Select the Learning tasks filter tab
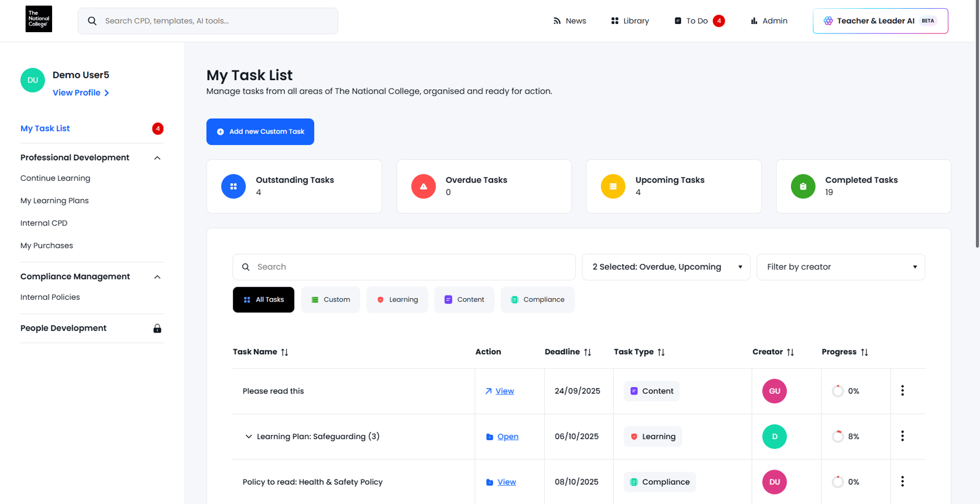The height and width of the screenshot is (504, 980). point(397,300)
